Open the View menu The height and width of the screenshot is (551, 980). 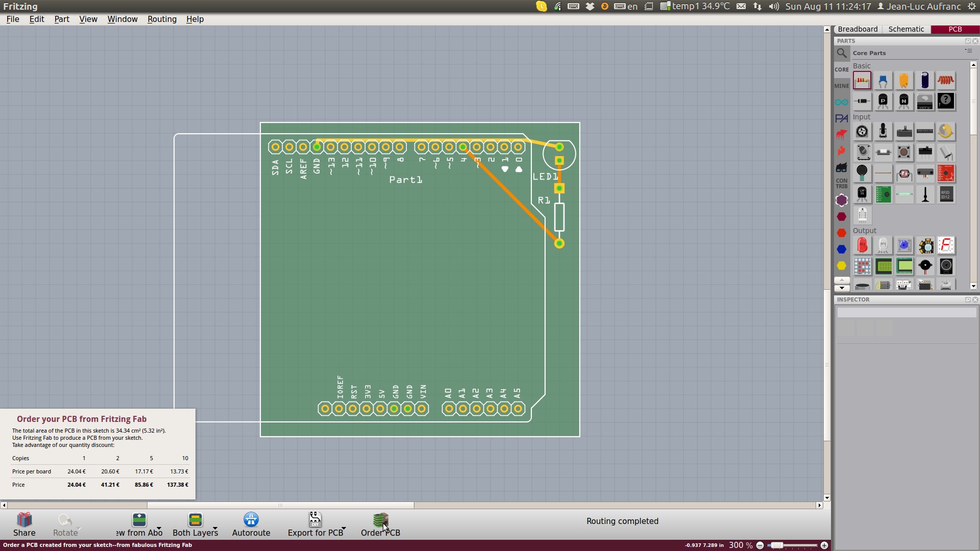[x=88, y=19]
